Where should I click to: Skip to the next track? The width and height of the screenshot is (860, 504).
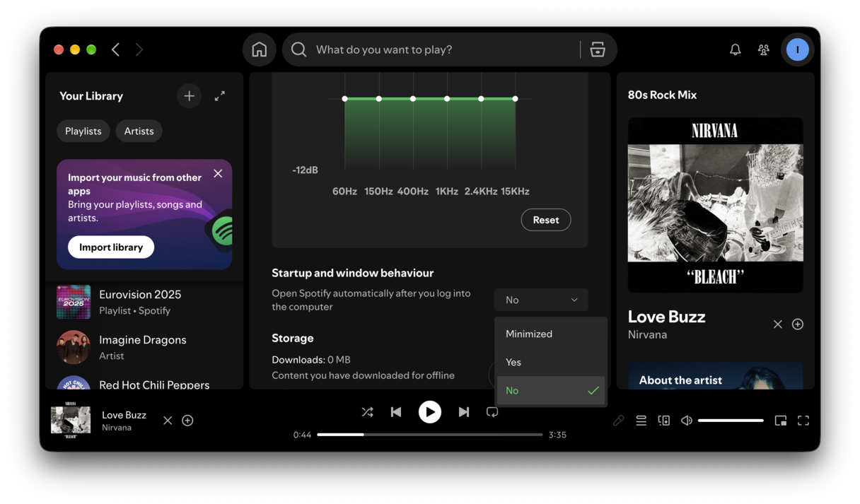(x=464, y=411)
